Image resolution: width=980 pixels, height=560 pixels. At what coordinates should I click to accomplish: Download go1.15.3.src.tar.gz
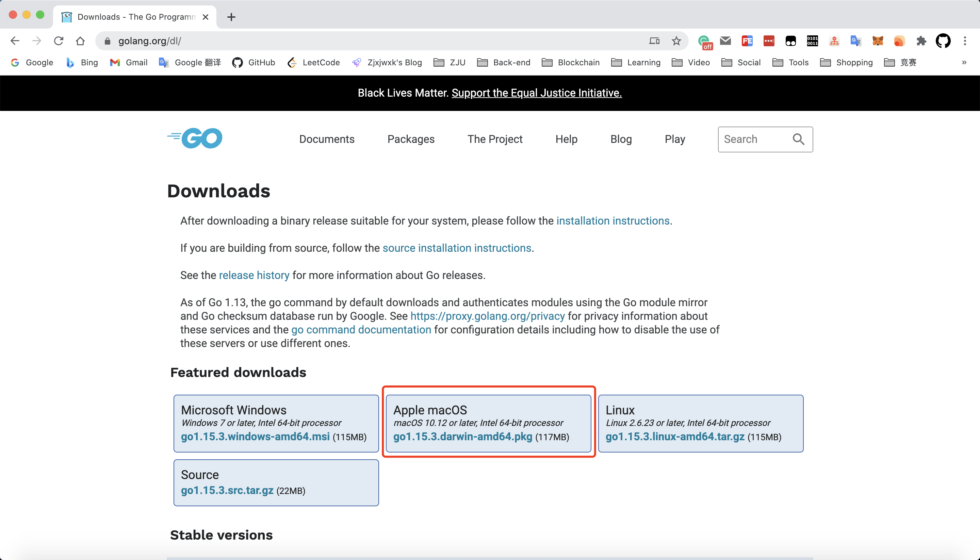tap(227, 490)
